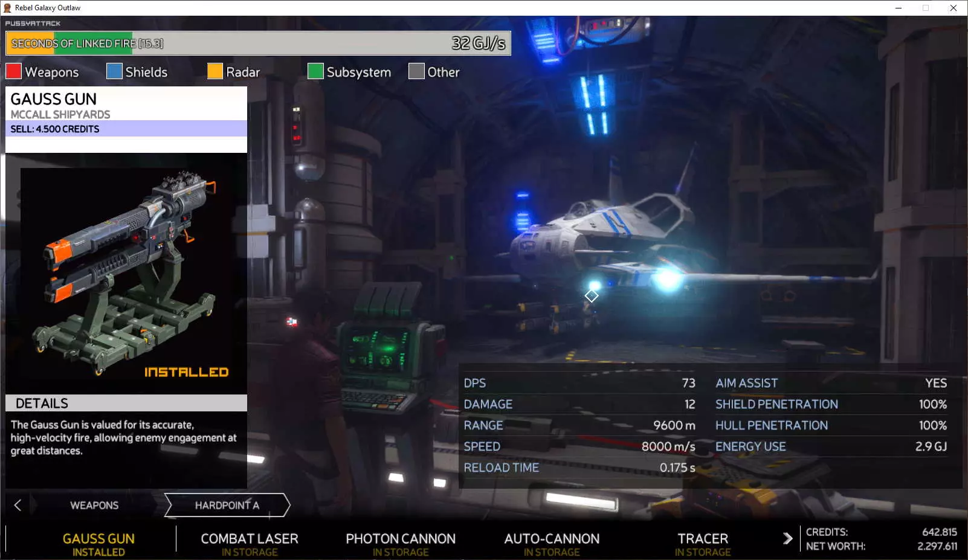
Task: Select TRACER from storage
Action: pos(703,544)
